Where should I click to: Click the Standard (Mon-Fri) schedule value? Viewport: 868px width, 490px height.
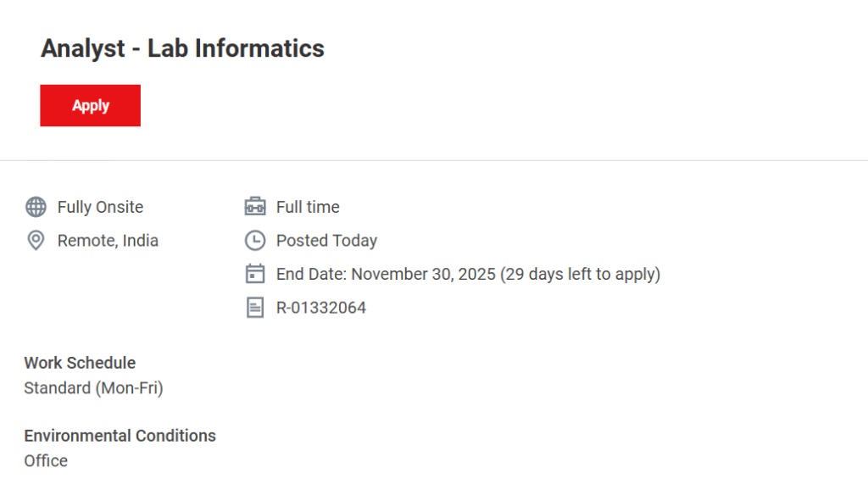93,388
